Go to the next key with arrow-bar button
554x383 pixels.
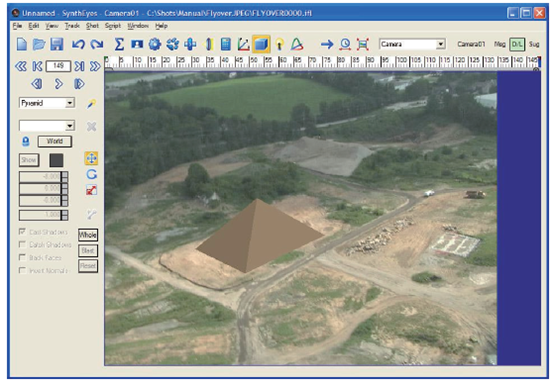79,66
